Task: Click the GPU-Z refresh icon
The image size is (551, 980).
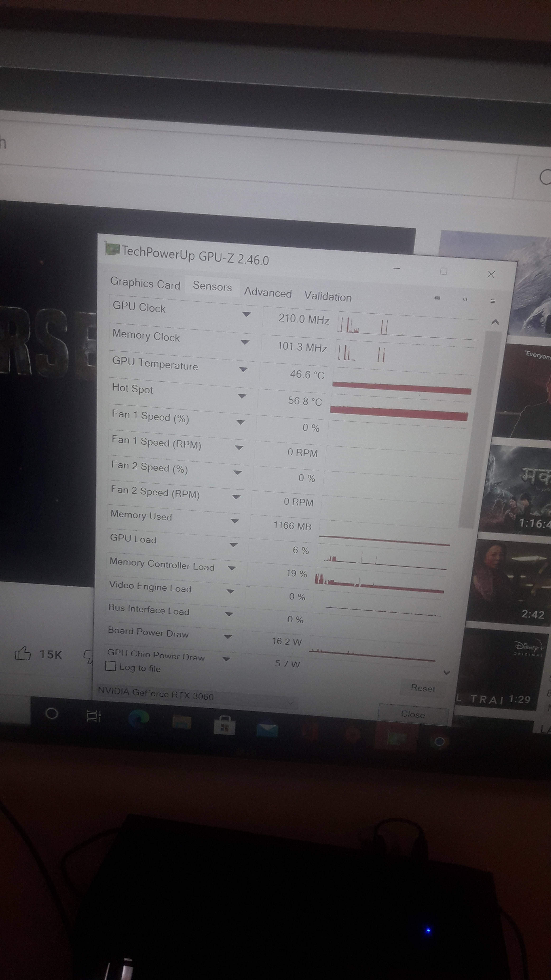Action: pyautogui.click(x=465, y=299)
